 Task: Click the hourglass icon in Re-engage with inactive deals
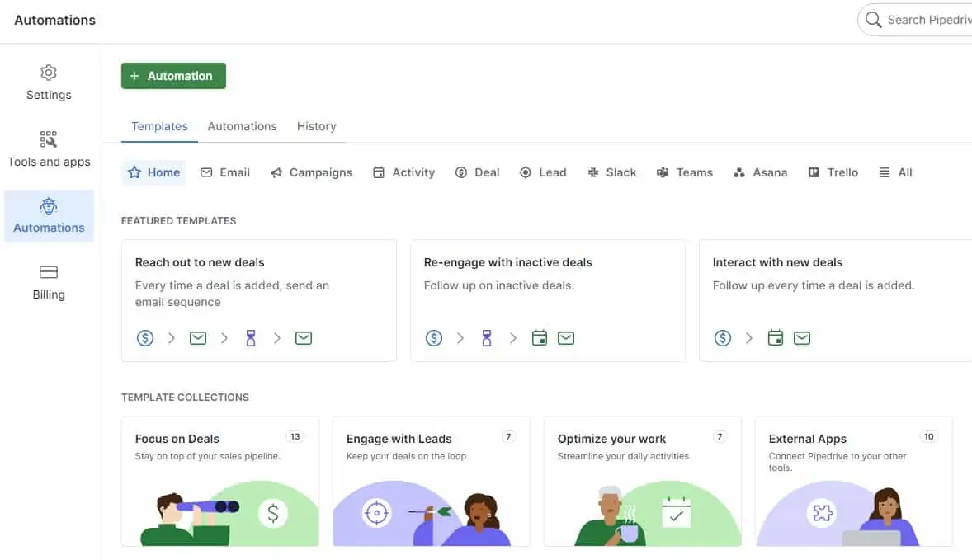[487, 338]
